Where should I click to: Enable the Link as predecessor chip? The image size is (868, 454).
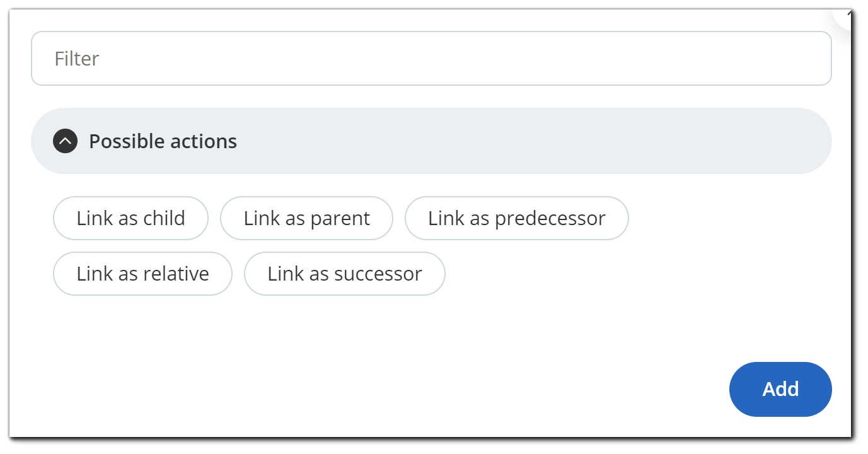[x=516, y=218]
